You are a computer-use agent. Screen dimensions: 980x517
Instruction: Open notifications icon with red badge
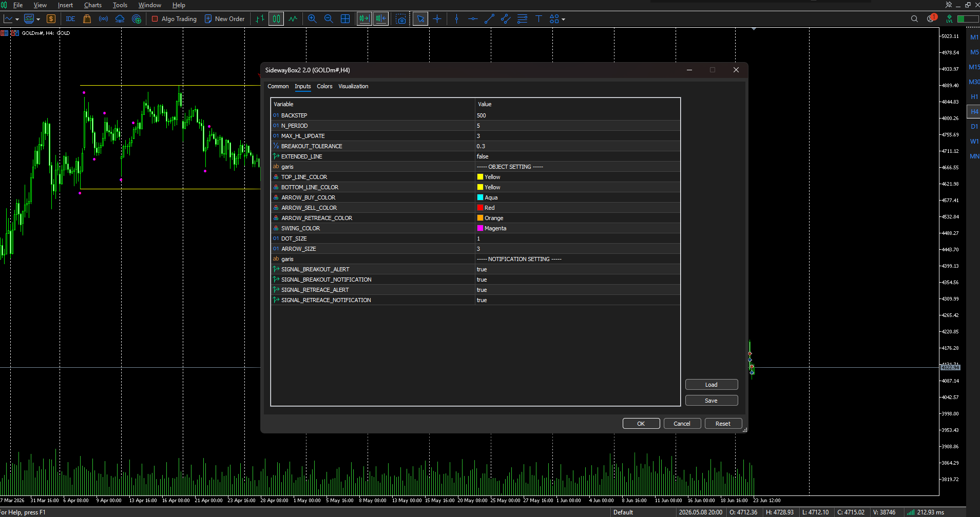point(931,18)
